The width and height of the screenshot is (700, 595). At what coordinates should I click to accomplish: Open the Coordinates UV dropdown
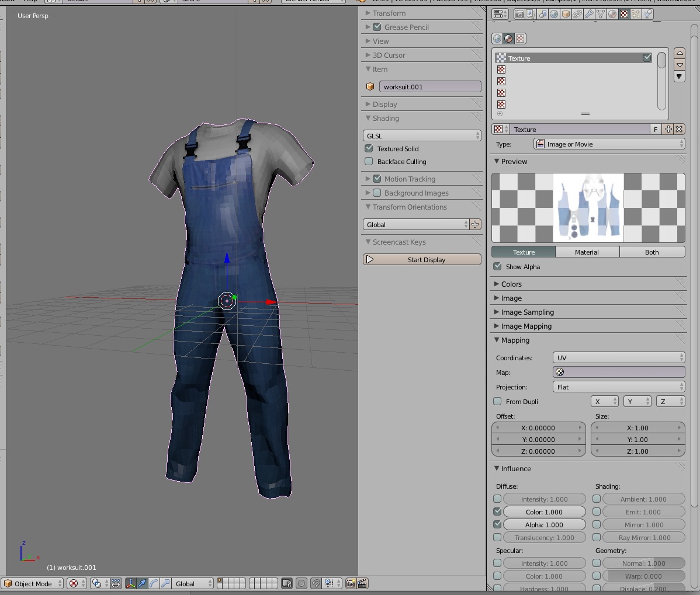pos(619,358)
